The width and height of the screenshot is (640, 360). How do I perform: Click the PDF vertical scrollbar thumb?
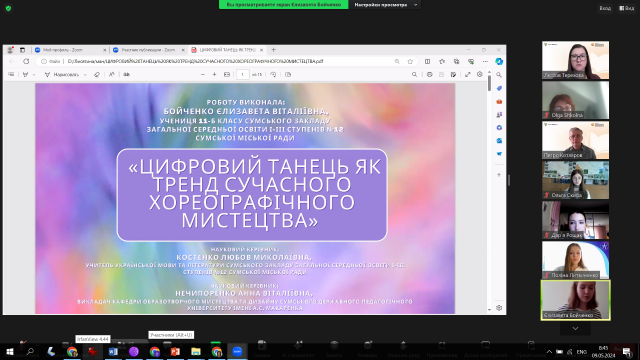tap(489, 84)
